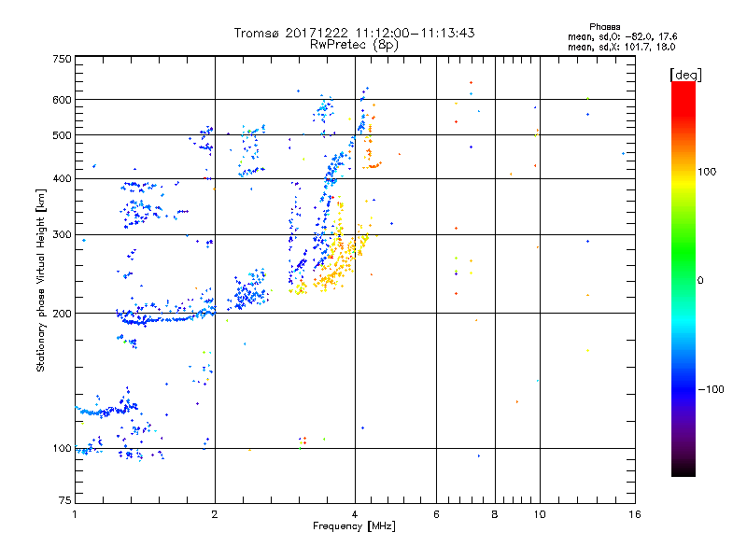Viewport: 747px width, 560px height.
Task: Click the 'mean, sd,X: 101.7, 18.0' line
Action: (x=621, y=47)
